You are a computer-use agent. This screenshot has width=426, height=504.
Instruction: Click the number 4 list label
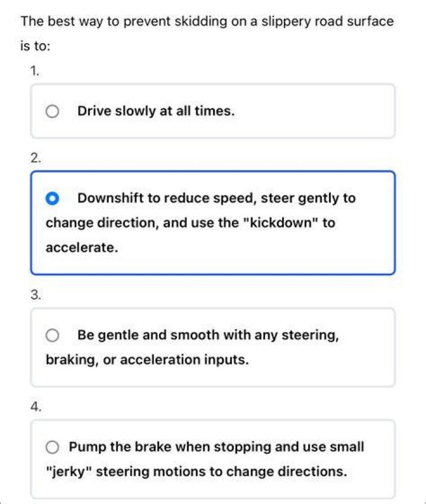click(x=35, y=407)
